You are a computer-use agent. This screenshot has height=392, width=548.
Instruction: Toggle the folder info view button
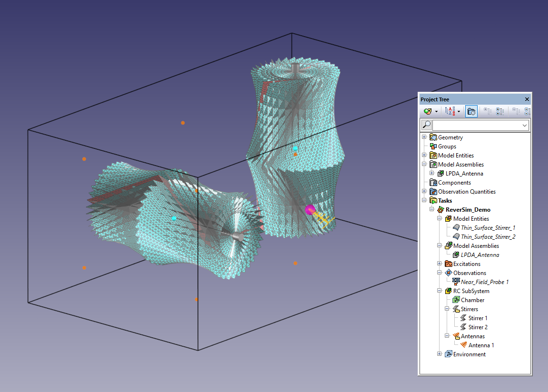(x=471, y=111)
